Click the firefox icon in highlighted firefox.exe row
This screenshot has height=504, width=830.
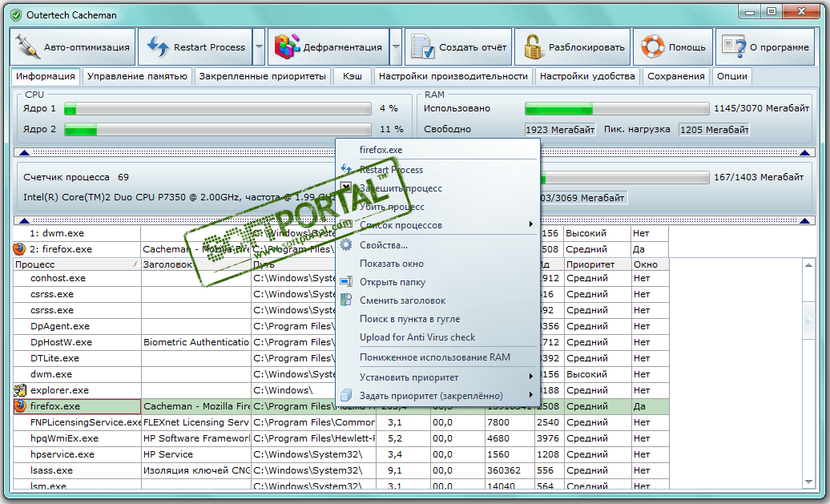[x=19, y=406]
